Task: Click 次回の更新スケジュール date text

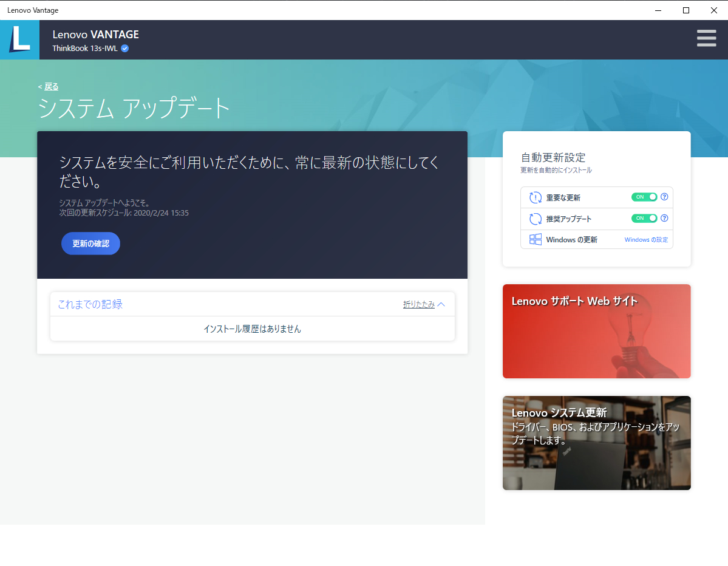Action: pyautogui.click(x=123, y=213)
